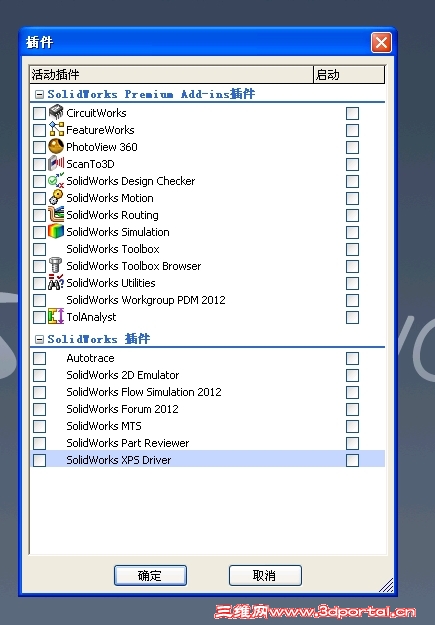The width and height of the screenshot is (435, 625).
Task: Enable FeatureWorks active add-in checkbox
Action: pos(39,130)
